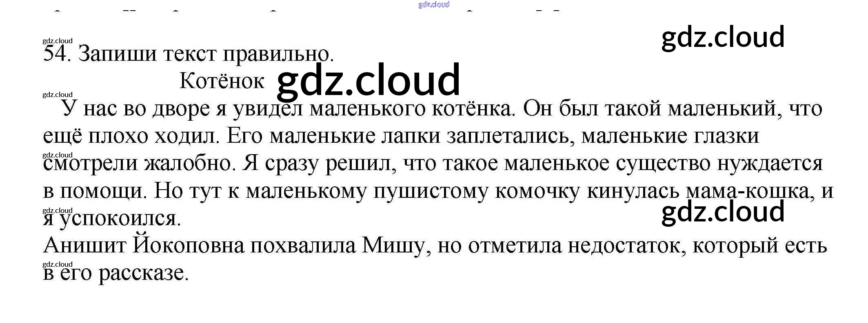Click the large gdz.cloud watermark in the top-right corner
The image size is (868, 323).
point(723,38)
